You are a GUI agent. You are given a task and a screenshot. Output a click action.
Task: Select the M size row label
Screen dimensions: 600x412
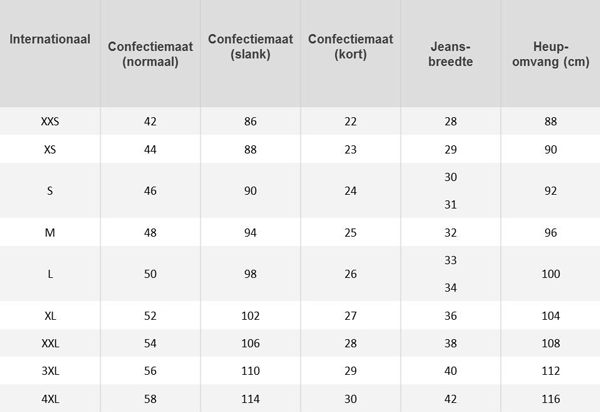[50, 232]
